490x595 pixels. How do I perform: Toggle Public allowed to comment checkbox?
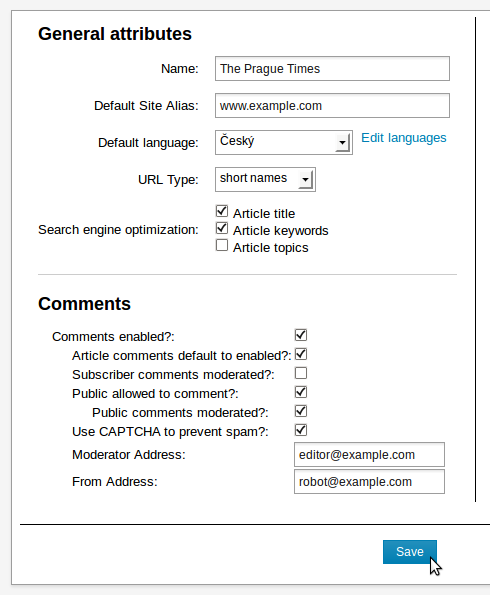tap(301, 392)
